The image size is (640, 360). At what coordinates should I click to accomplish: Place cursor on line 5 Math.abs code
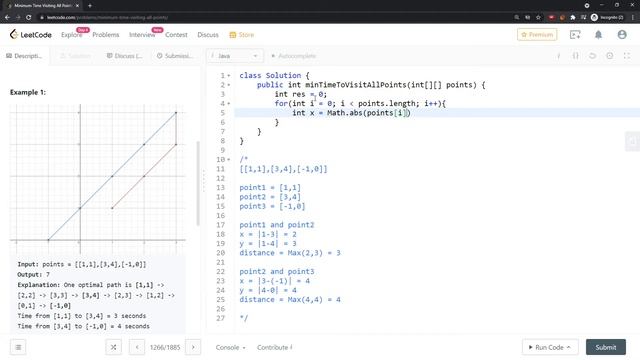351,113
